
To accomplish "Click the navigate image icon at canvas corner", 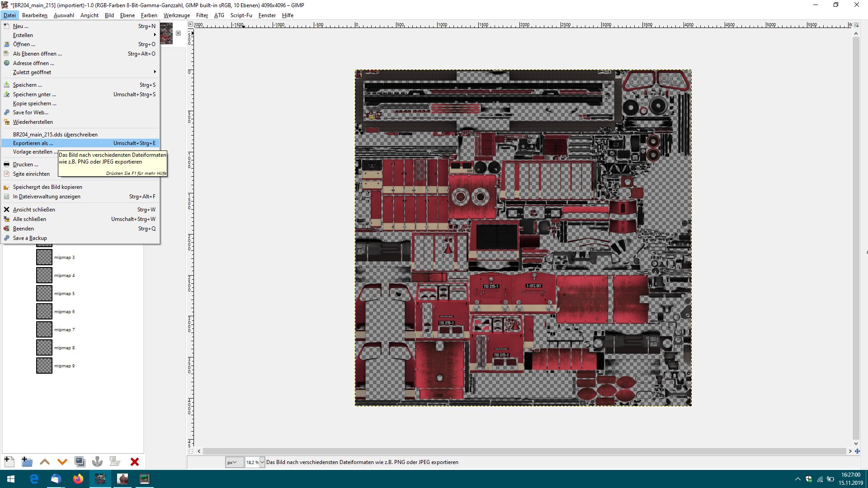I will (x=857, y=451).
